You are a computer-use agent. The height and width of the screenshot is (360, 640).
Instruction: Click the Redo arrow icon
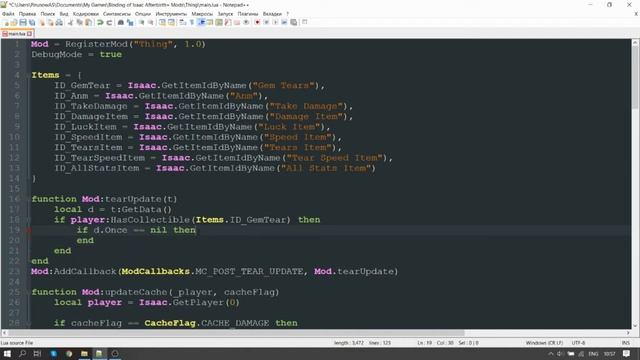[109, 22]
